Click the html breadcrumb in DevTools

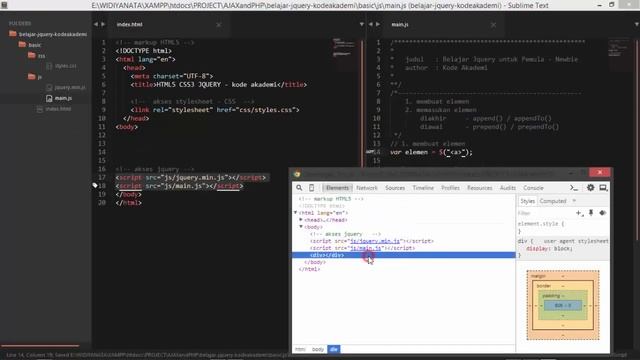(300, 349)
